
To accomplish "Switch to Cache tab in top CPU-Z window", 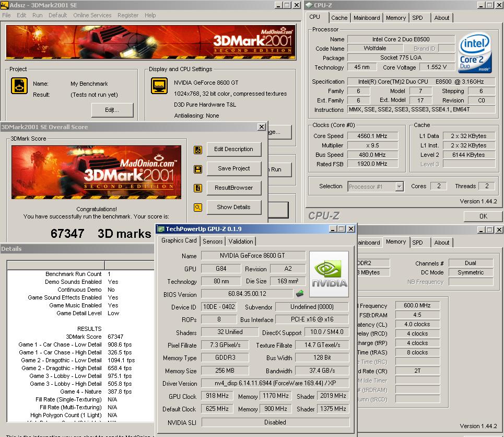I will tap(339, 18).
